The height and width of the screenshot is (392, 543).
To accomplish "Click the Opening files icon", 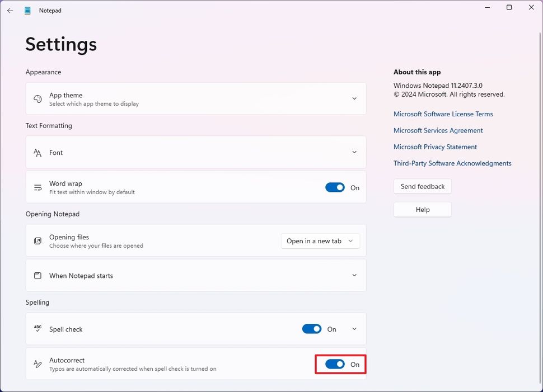I will tap(38, 240).
